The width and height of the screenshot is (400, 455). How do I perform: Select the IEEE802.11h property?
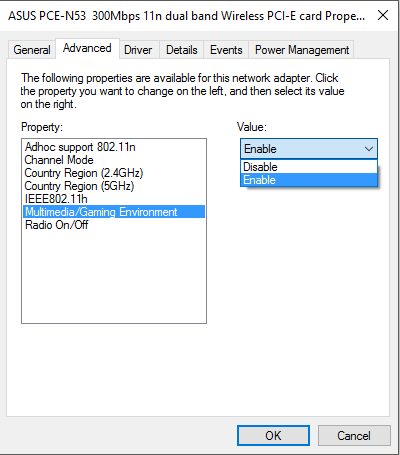click(x=114, y=199)
